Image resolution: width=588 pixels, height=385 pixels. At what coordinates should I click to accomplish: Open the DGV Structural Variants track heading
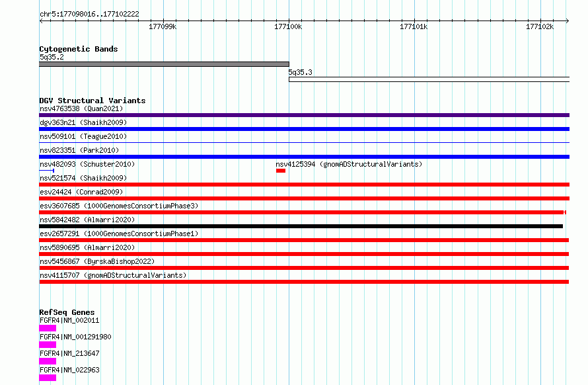pos(92,101)
